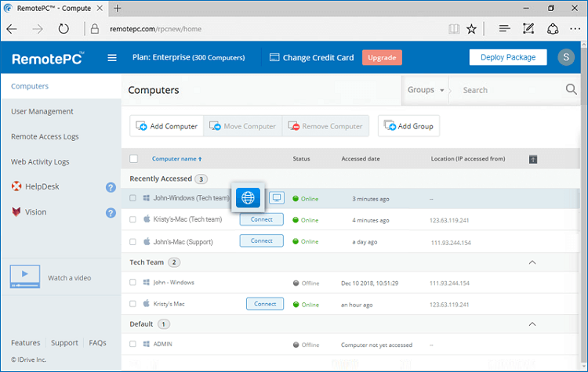Open a new browser tab with plus icon

tap(118, 9)
